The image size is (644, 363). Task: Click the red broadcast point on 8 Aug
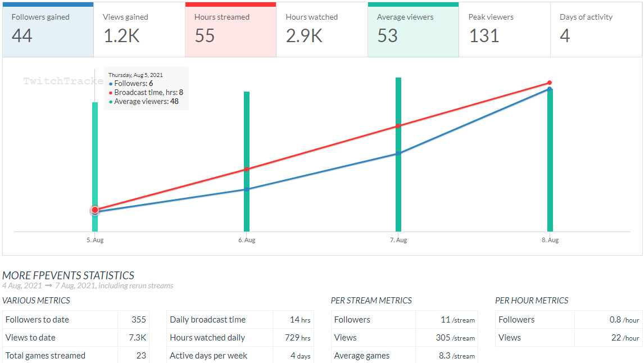tap(550, 83)
